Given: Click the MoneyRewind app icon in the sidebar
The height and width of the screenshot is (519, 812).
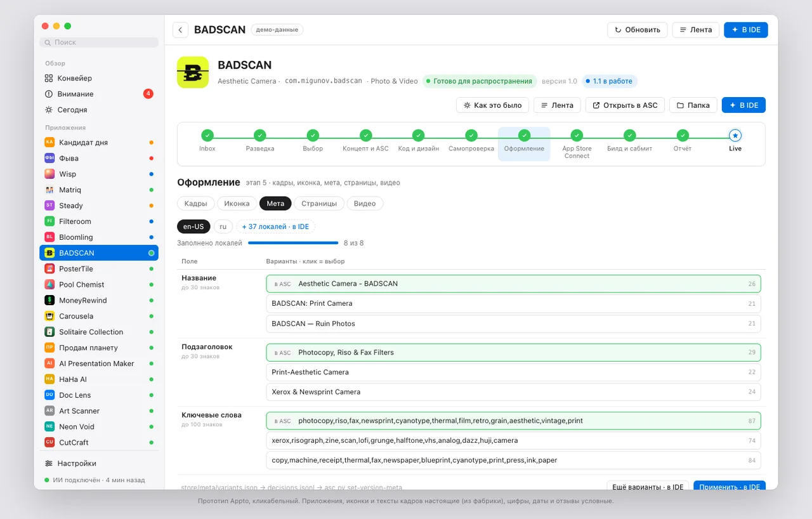Looking at the screenshot, I should click(x=49, y=301).
